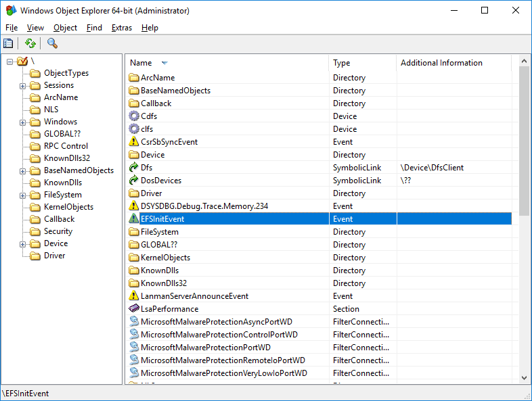Click the scrollbar down arrow

tap(524, 377)
